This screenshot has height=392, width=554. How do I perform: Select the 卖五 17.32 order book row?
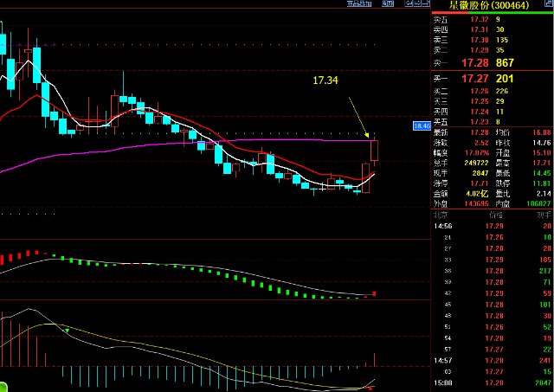coord(493,20)
